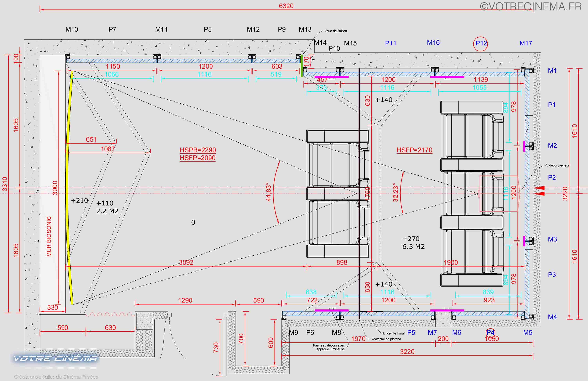Click the 1970 dimension value

358,339
